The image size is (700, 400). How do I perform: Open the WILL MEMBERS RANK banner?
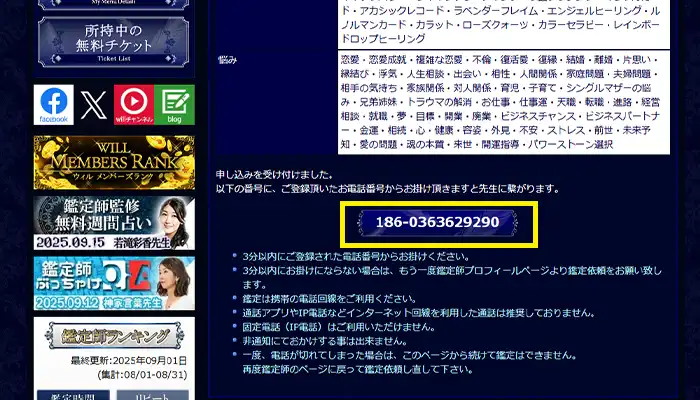pos(113,162)
